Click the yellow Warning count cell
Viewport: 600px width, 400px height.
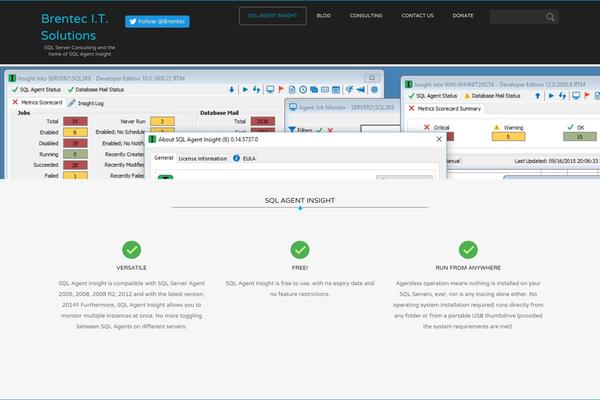point(508,137)
